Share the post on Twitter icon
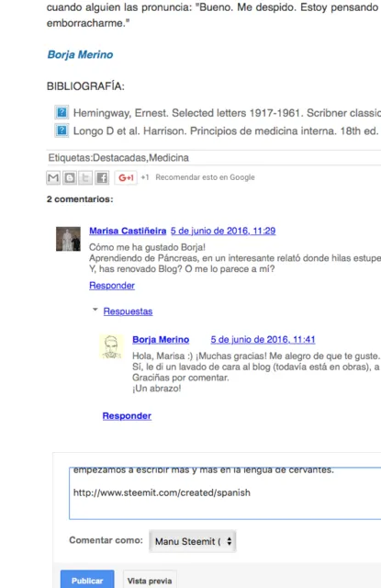The width and height of the screenshot is (381, 588). [85, 177]
